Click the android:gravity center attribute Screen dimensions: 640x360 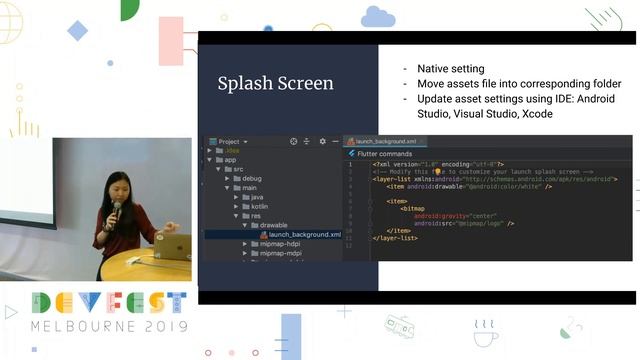[455, 216]
